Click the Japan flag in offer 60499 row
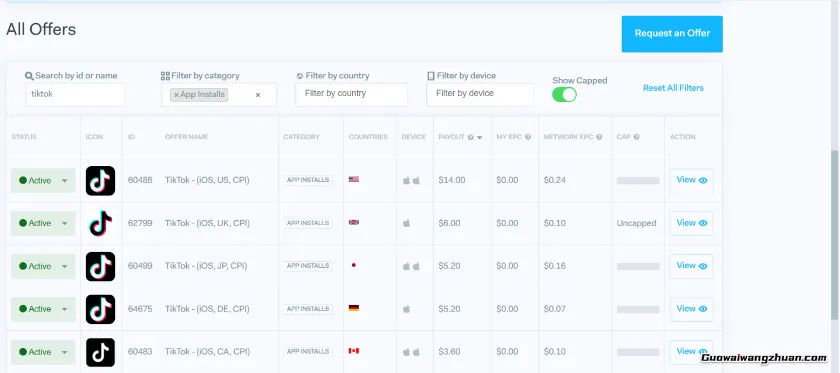Image resolution: width=840 pixels, height=373 pixels. pos(354,265)
